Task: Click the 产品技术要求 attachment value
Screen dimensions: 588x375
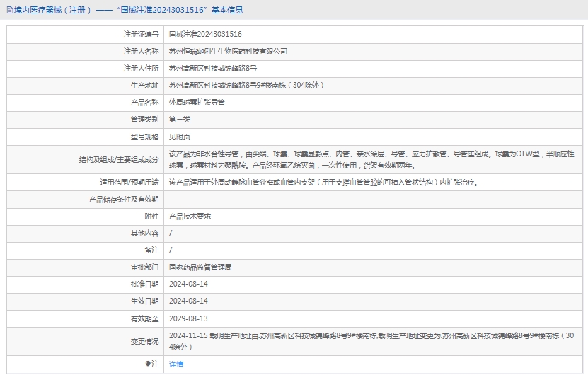Action: 190,217
